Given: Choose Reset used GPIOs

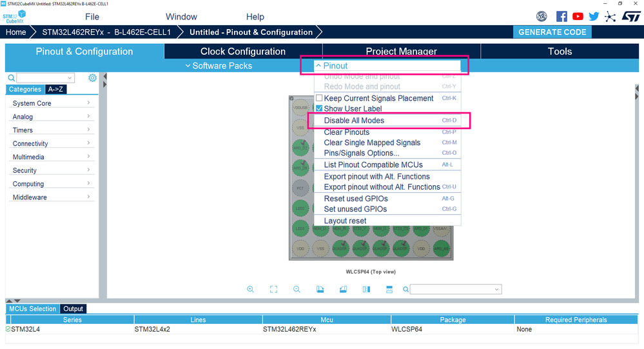Looking at the screenshot, I should (x=387, y=199).
